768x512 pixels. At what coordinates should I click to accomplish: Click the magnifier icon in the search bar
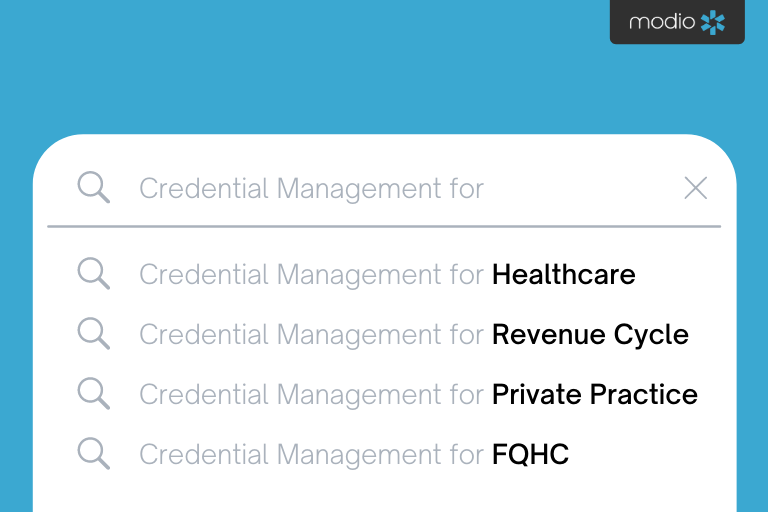click(x=94, y=187)
